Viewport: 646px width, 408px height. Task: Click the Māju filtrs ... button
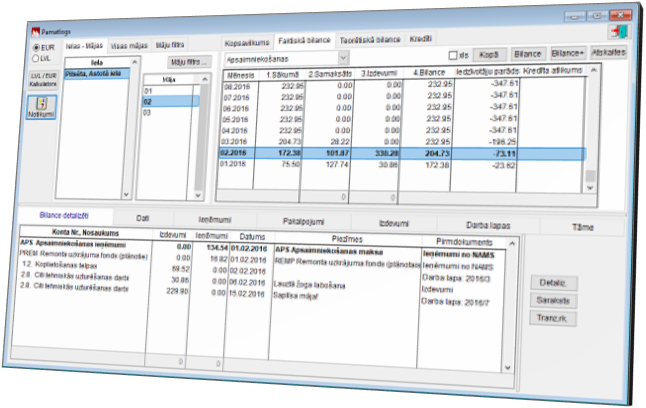click(187, 62)
